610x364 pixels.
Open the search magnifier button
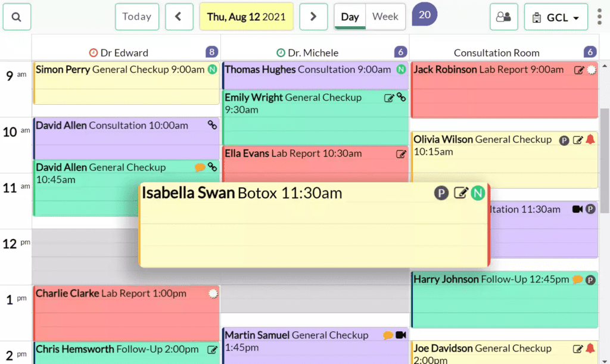pos(17,17)
